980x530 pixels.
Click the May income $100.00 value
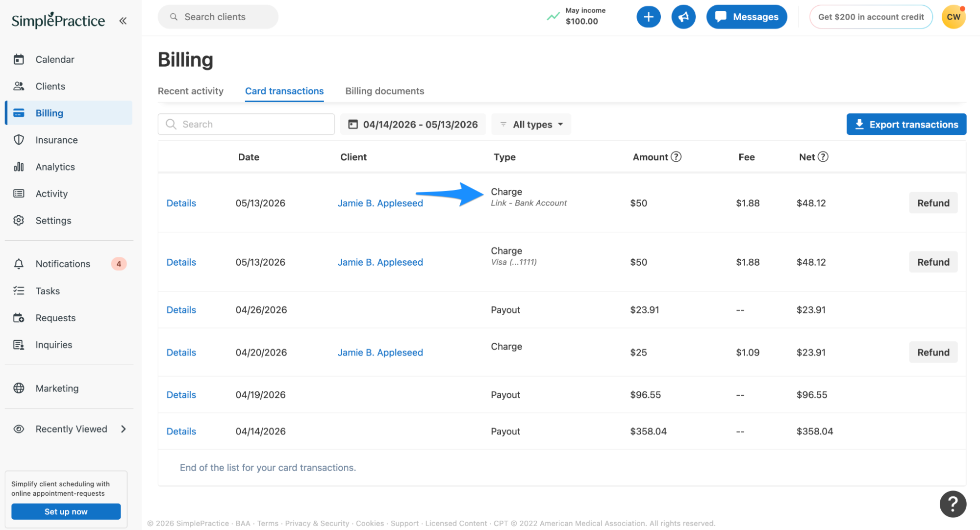[581, 21]
